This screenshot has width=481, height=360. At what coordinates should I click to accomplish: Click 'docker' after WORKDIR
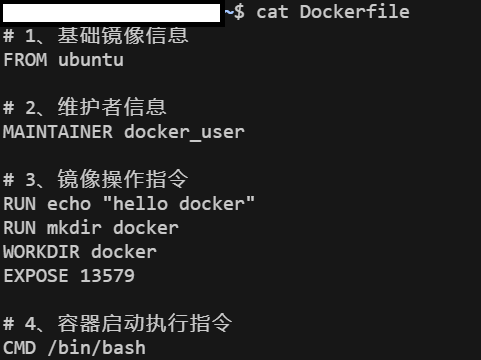coord(124,252)
